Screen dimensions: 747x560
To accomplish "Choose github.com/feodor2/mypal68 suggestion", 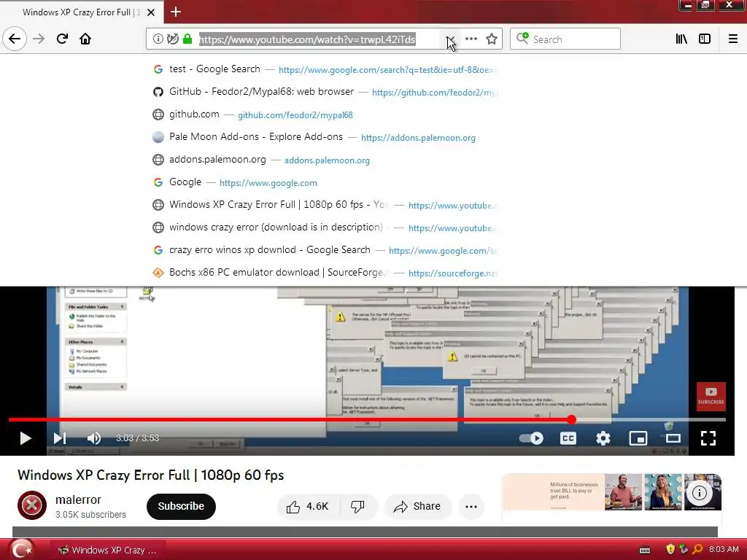I will [324, 114].
